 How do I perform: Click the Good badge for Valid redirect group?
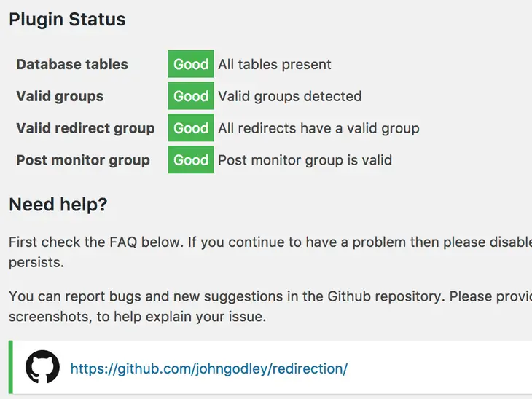tap(191, 128)
